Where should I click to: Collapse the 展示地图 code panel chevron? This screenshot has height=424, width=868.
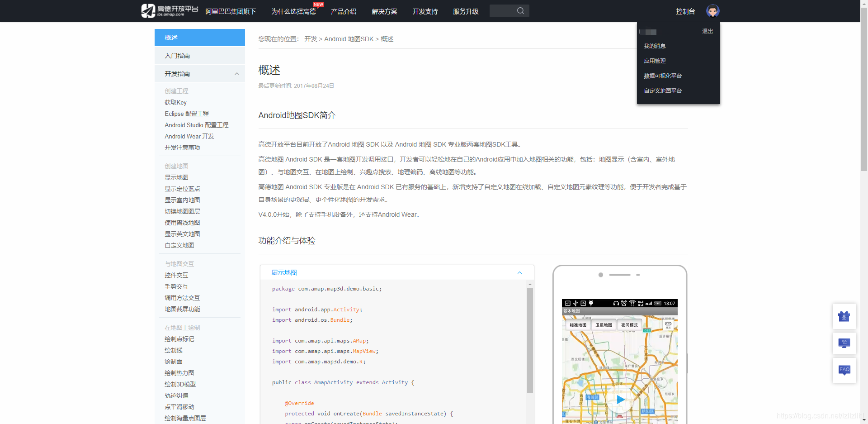(519, 272)
